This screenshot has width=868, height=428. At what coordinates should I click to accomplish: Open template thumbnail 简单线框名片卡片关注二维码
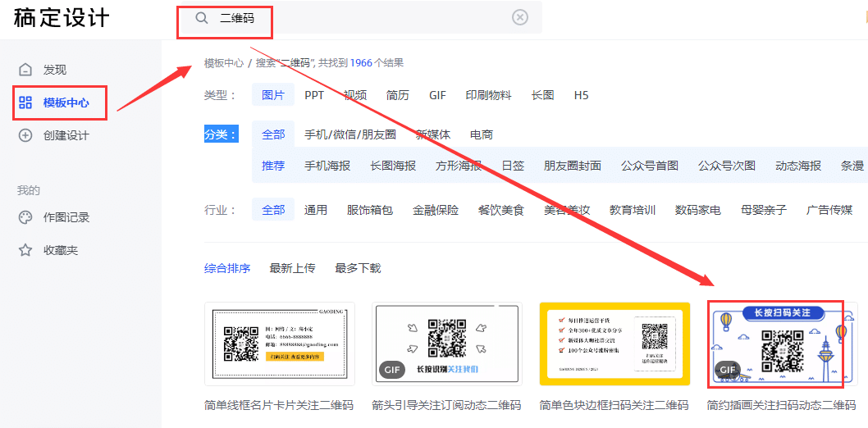[x=280, y=344]
